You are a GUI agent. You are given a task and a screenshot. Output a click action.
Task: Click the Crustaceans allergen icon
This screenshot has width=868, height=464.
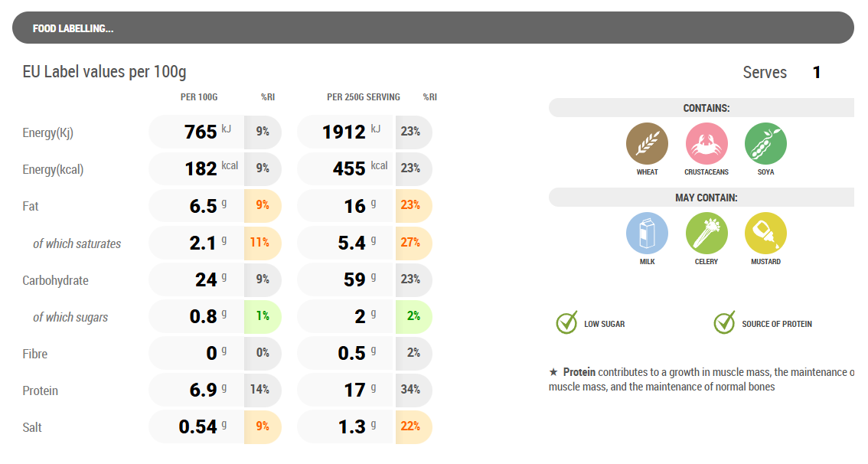pos(706,144)
